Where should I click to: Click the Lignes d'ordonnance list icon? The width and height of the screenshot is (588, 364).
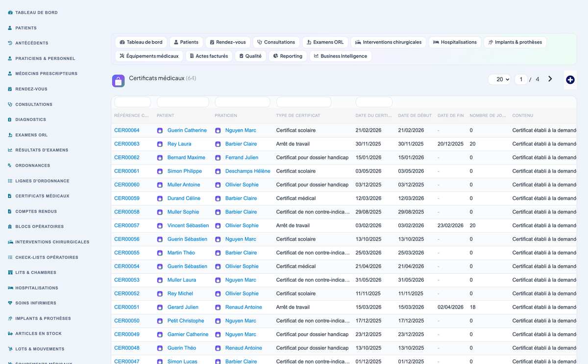tap(10, 181)
